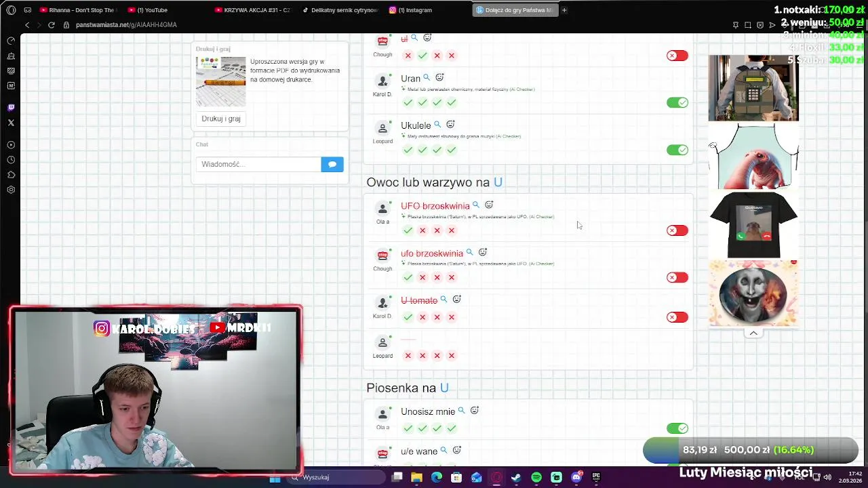This screenshot has height=488, width=868.
Task: Search the answer Uran with magnifier icon
Action: pyautogui.click(x=427, y=78)
